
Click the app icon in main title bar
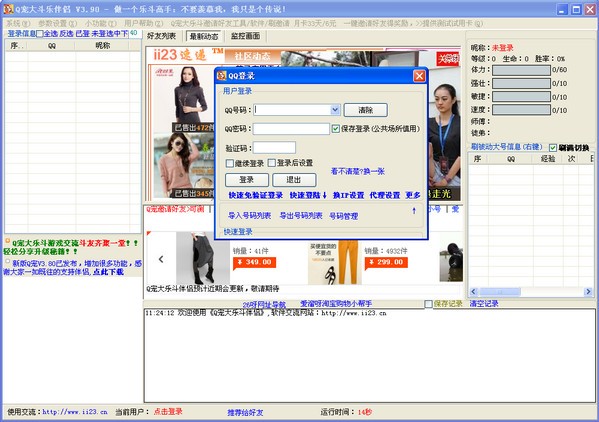coord(8,9)
